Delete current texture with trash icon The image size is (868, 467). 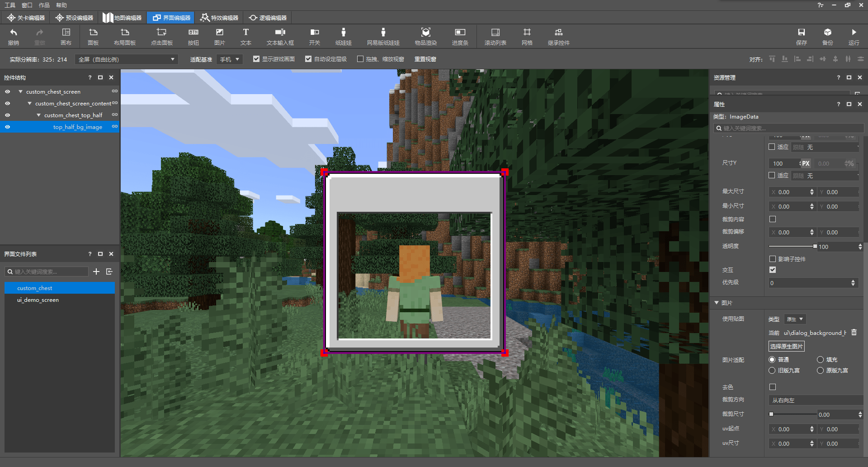click(854, 332)
